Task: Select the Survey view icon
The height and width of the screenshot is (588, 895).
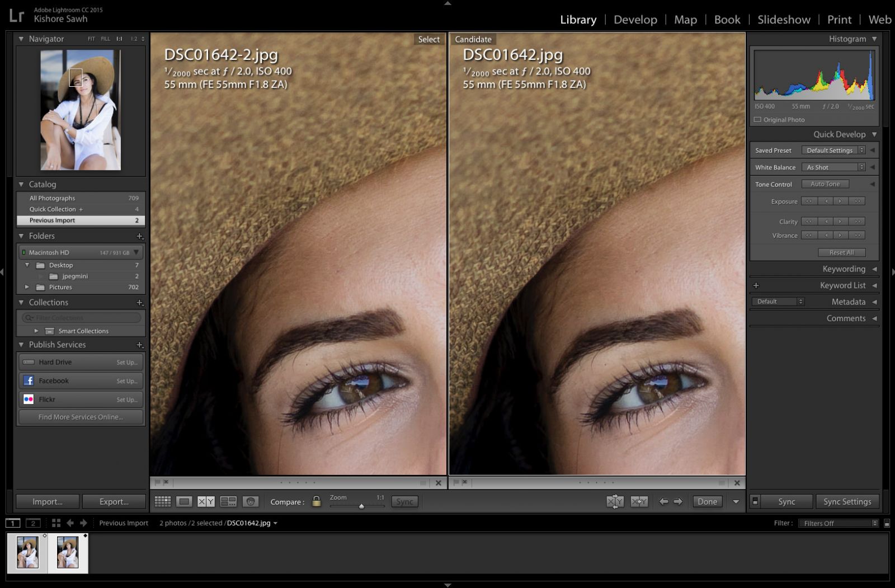Action: coord(228,502)
